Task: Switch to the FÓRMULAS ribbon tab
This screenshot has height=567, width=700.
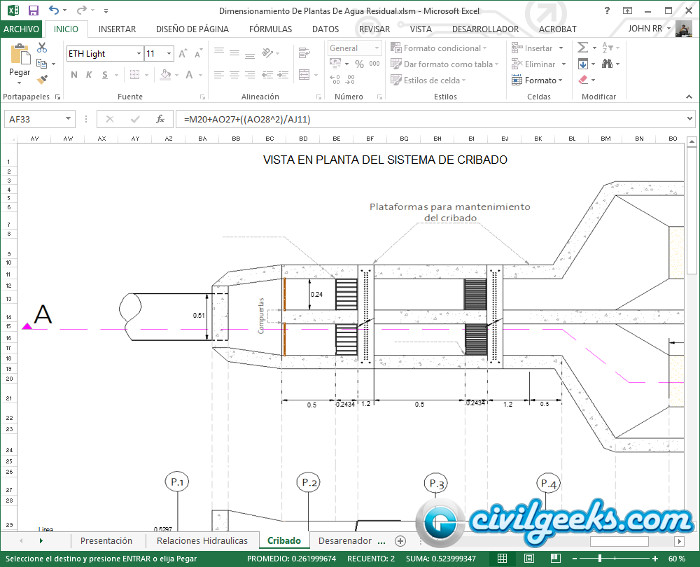Action: point(270,29)
